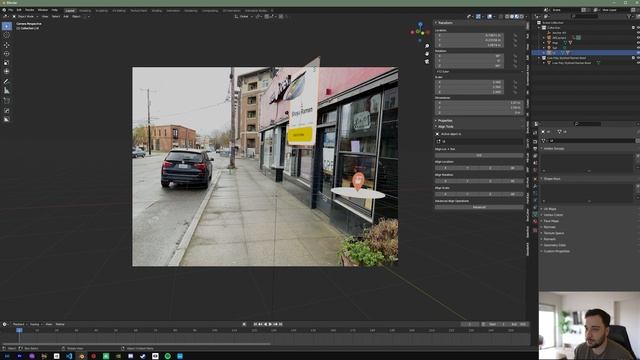Open the Modifiers wrench properties tab
Image resolution: width=640 pixels, height=360 pixels.
[x=535, y=186]
